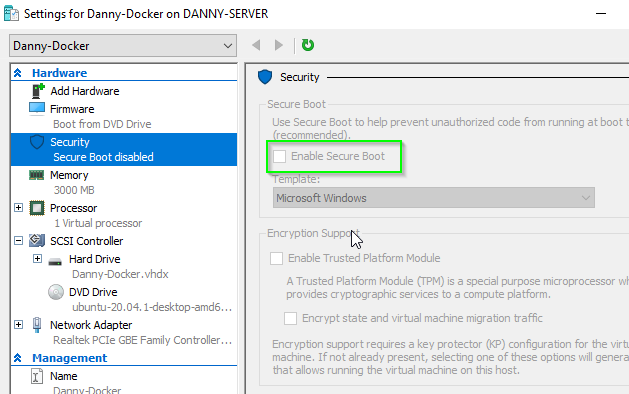Click the Realtek PCIe GBE Family Controller text

click(x=143, y=340)
